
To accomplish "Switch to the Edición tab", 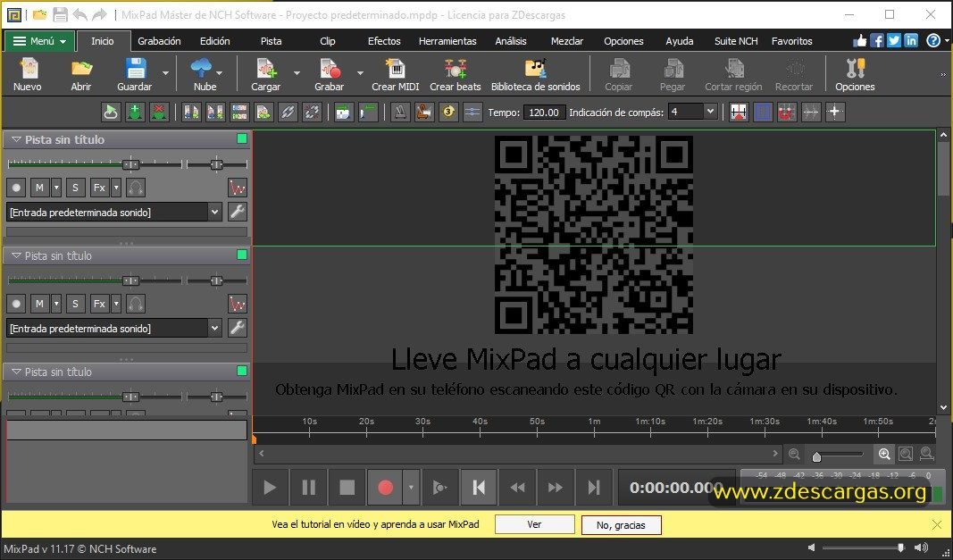I will click(x=215, y=41).
